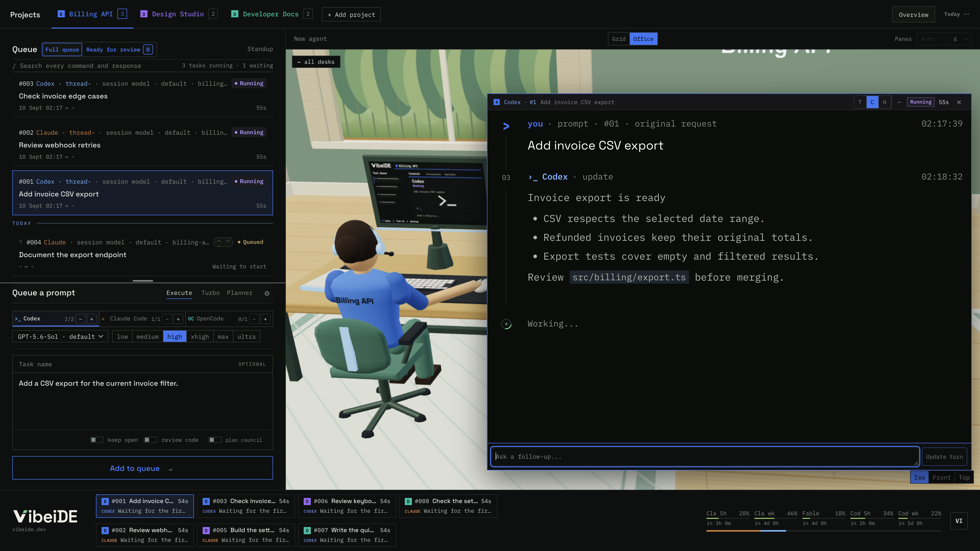The width and height of the screenshot is (980, 551).
Task: Select the Codex agent terminal icon
Action: [18, 319]
